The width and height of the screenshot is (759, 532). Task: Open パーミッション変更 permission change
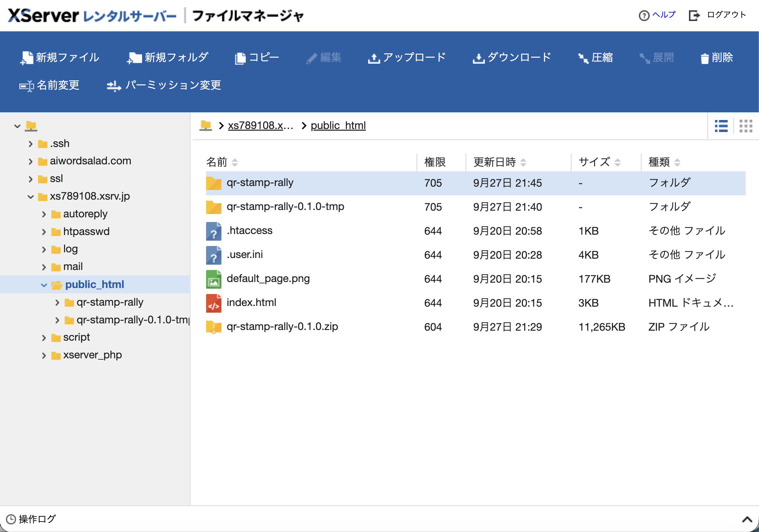(164, 85)
